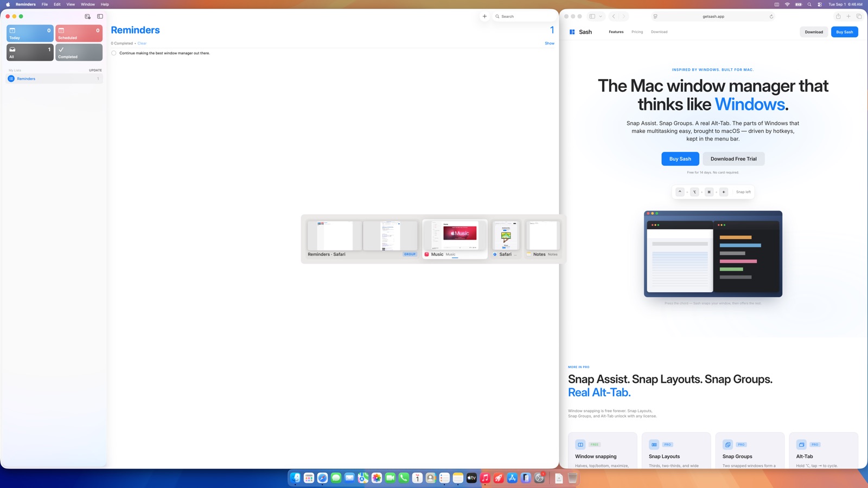
Task: Click UPDATE next to My Lists
Action: 95,70
